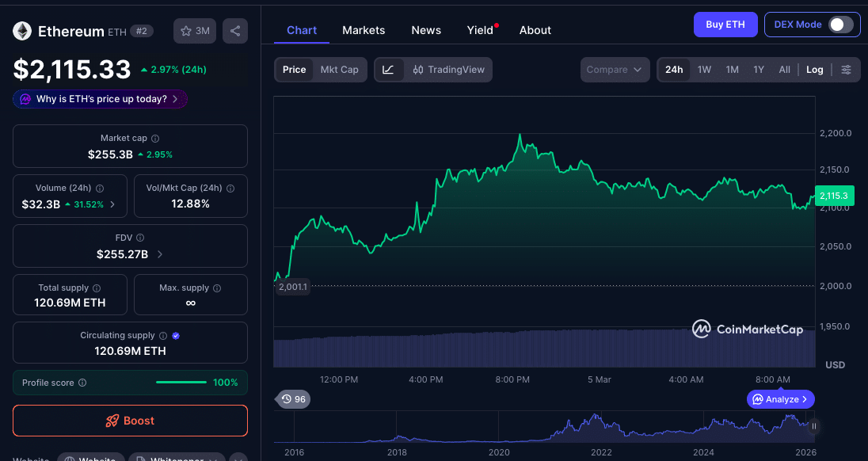The image size is (868, 461).
Task: Click FDV info icon
Action: (x=140, y=238)
